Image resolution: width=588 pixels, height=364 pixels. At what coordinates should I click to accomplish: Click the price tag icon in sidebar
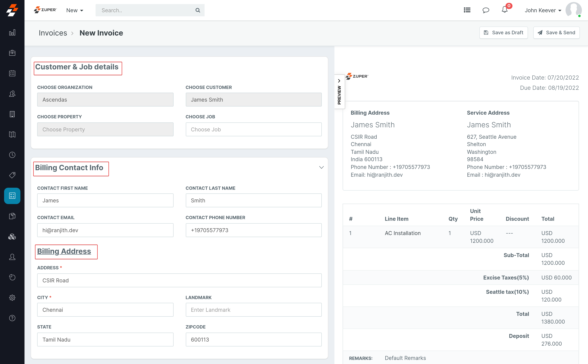click(x=12, y=175)
